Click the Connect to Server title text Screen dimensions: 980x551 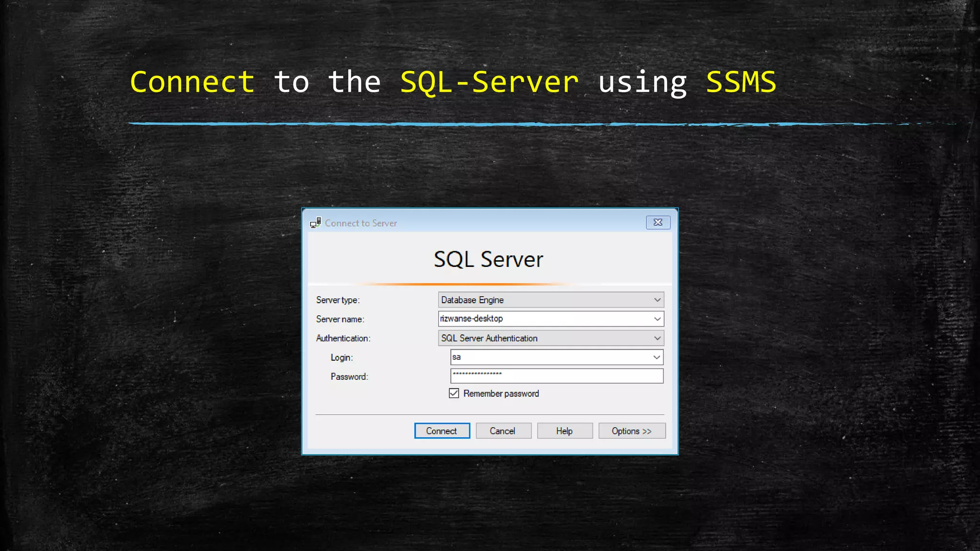click(361, 223)
